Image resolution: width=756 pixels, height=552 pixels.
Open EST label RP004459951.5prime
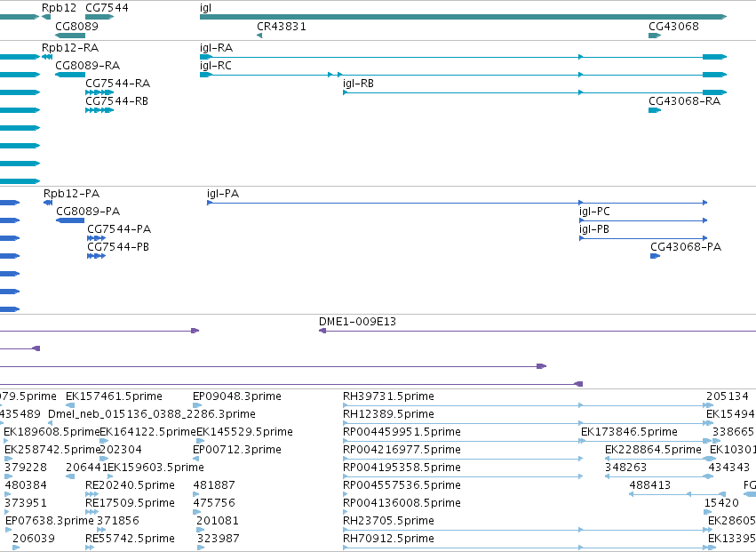402,432
